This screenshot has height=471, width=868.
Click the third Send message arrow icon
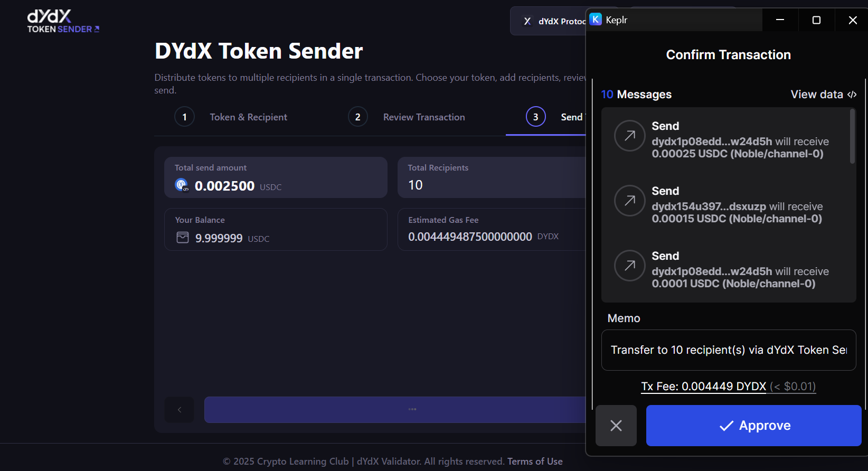coord(629,266)
